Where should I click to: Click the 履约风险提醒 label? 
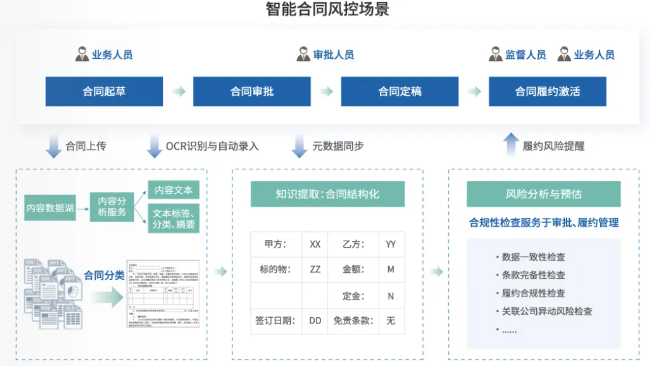click(x=553, y=146)
